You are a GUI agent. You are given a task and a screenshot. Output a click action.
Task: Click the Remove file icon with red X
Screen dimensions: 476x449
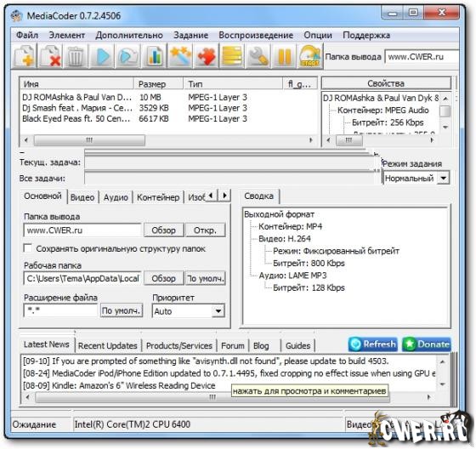50,56
